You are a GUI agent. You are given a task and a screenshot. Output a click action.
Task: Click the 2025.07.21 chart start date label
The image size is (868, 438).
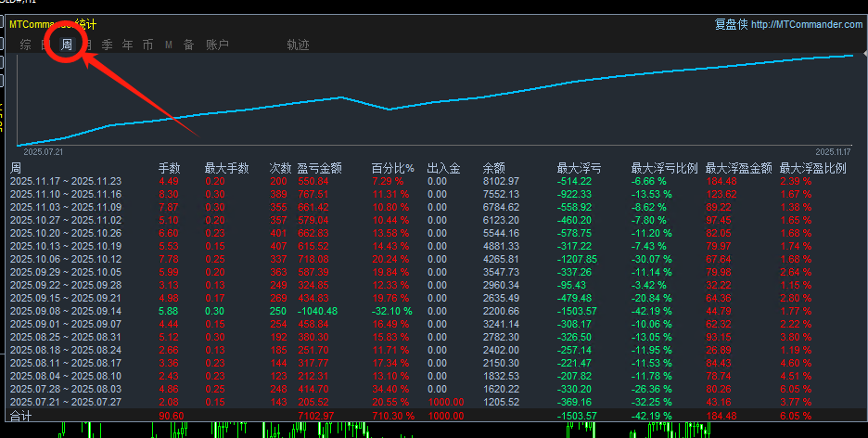point(44,151)
